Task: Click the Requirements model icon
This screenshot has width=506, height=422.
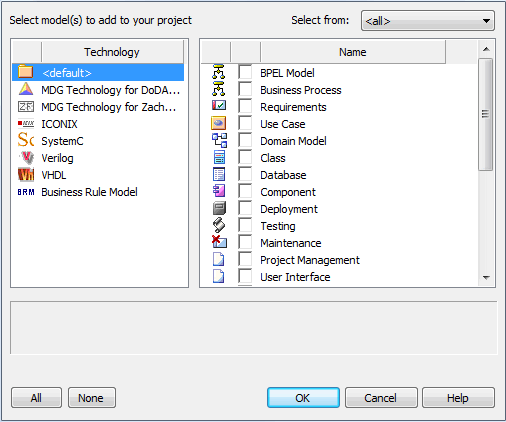Action: pos(219,106)
